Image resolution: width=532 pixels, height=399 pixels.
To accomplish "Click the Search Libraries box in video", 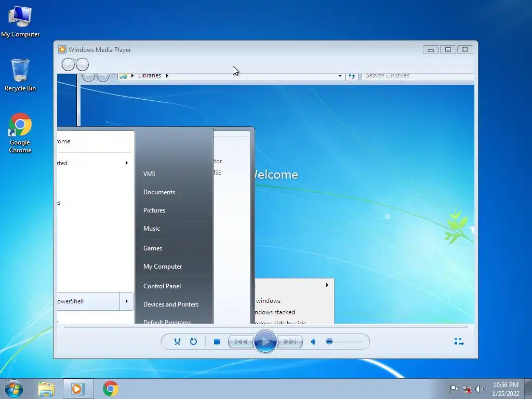I will (x=418, y=77).
